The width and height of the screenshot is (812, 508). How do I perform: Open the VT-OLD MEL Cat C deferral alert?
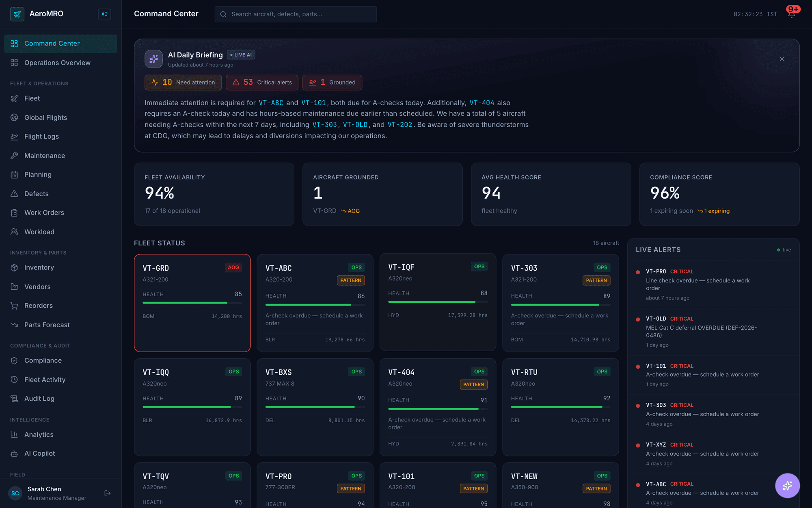pyautogui.click(x=713, y=332)
